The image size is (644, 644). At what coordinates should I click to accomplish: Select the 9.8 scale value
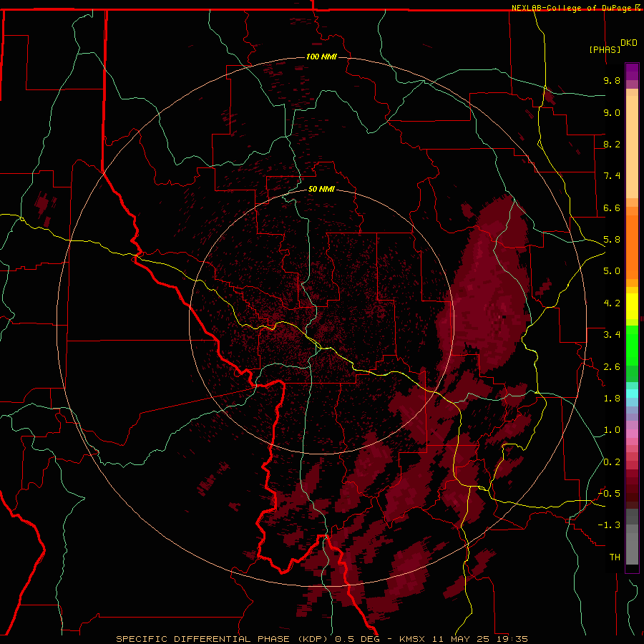tap(612, 80)
